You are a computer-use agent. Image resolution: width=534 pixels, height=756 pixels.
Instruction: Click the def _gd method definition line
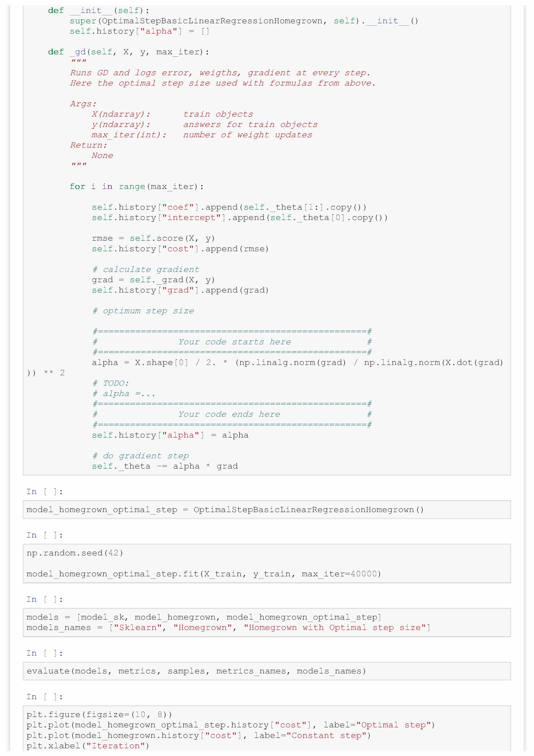point(128,52)
